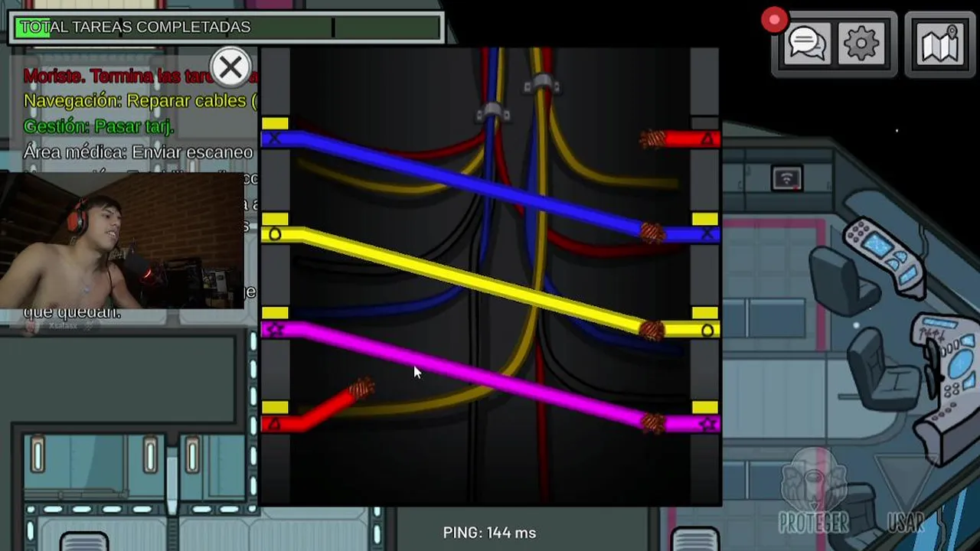Open the settings gear icon

click(861, 44)
